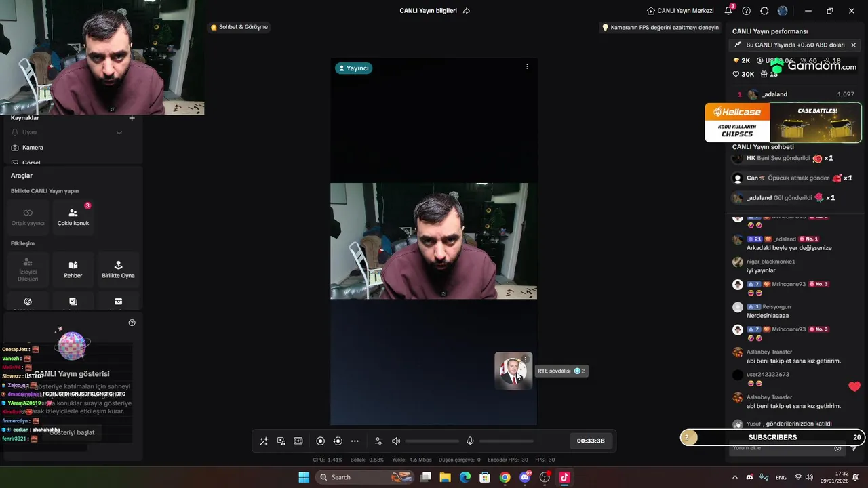Click the camera FPS tip message
This screenshot has height=488, width=868.
pyautogui.click(x=660, y=28)
